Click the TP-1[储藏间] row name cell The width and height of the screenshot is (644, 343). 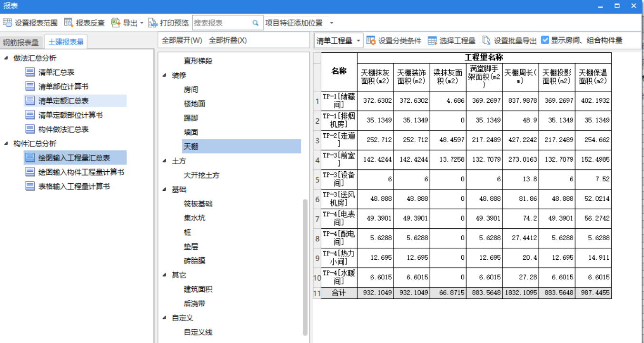(x=339, y=101)
